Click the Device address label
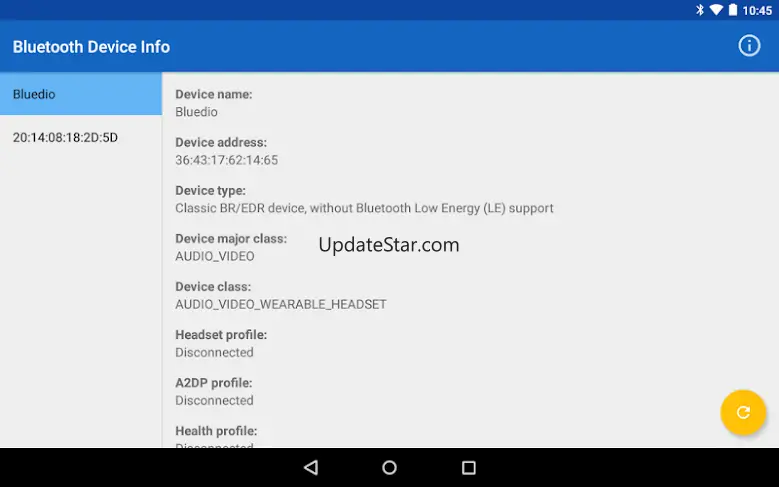This screenshot has width=779, height=487. [221, 143]
